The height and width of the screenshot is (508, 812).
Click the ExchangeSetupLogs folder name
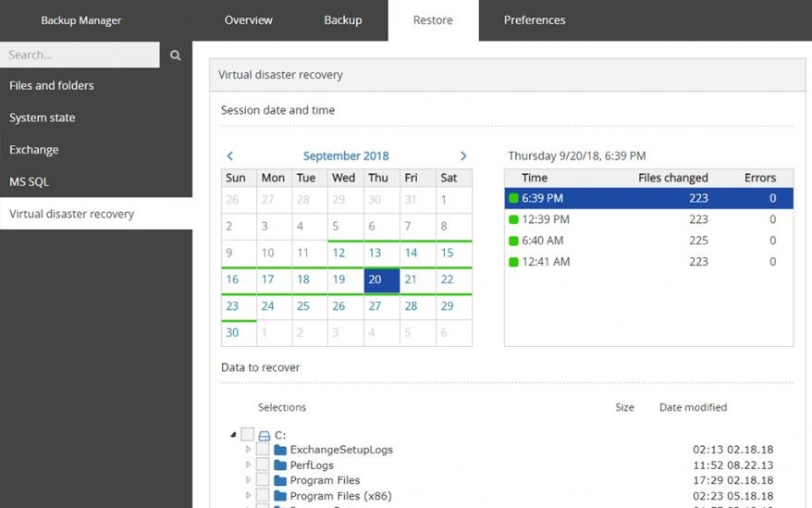pos(341,450)
